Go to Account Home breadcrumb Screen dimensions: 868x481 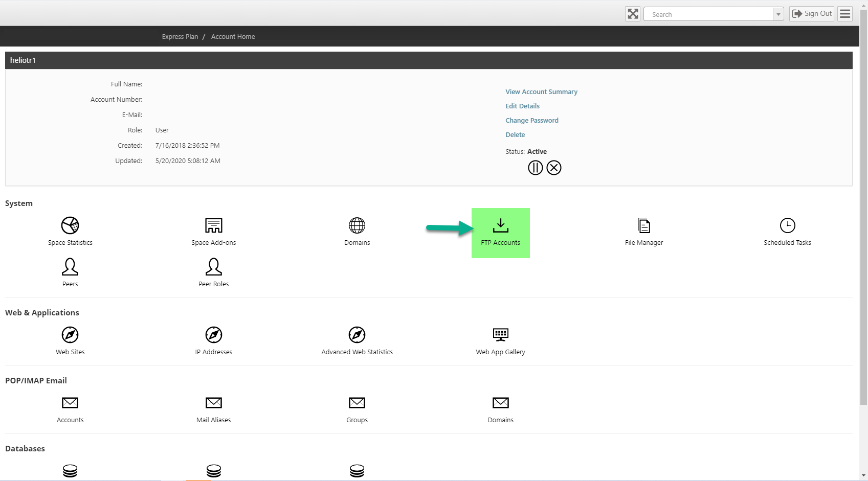point(233,37)
